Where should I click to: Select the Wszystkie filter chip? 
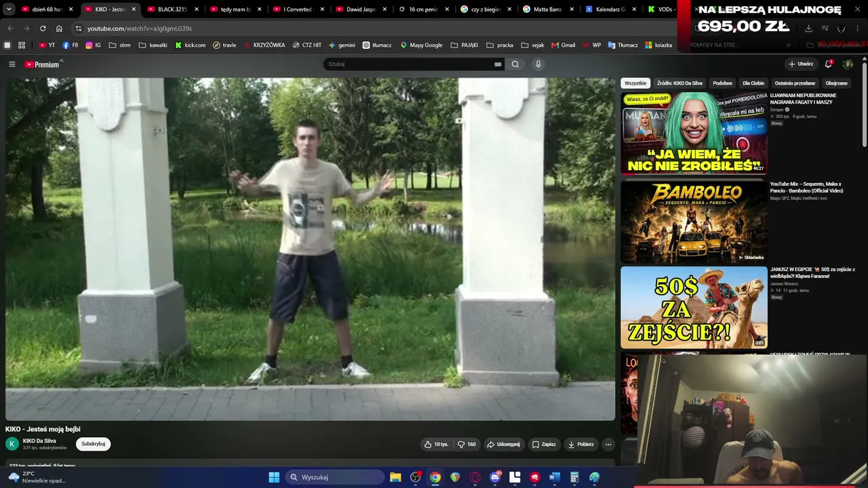pos(635,83)
